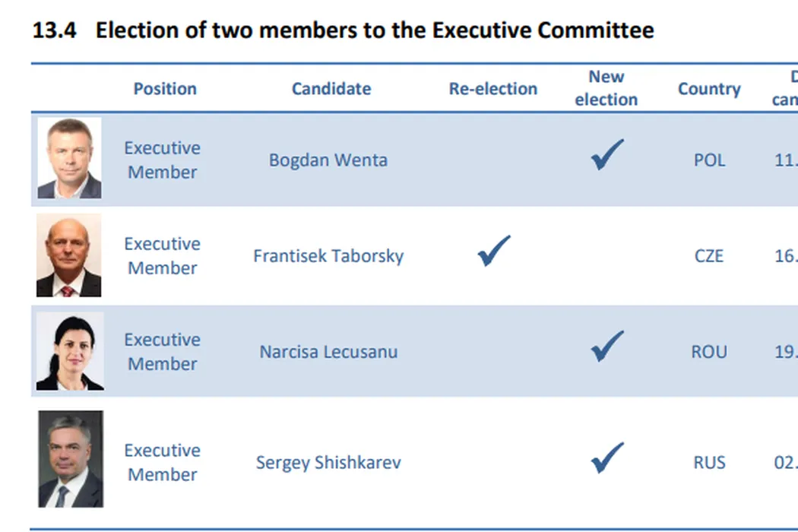The height and width of the screenshot is (532, 798).
Task: Click the POL country code
Action: point(709,160)
